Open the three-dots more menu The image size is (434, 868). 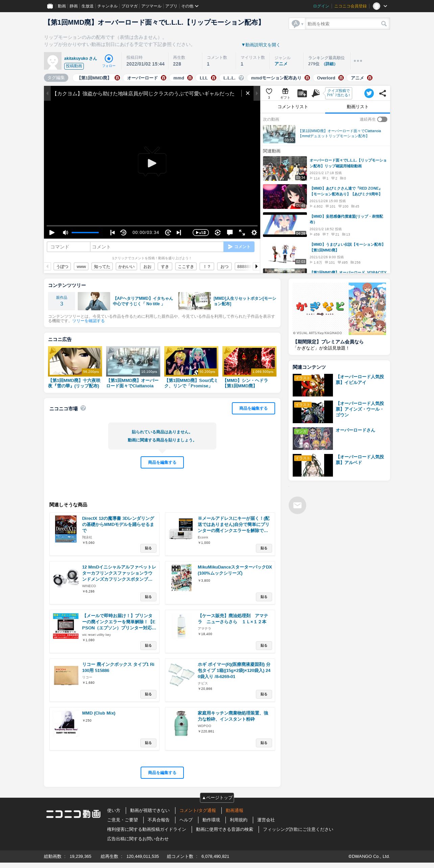[x=358, y=61]
